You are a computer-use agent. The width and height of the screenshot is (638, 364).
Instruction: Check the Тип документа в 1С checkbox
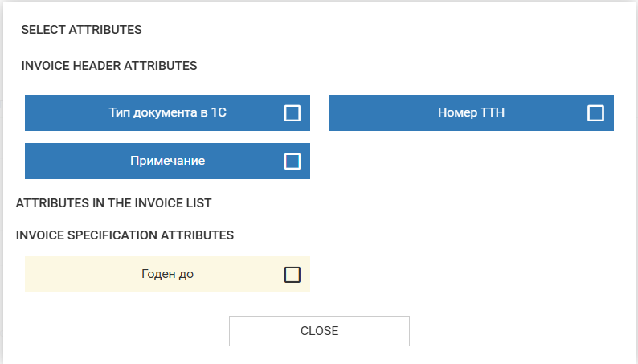click(x=292, y=113)
